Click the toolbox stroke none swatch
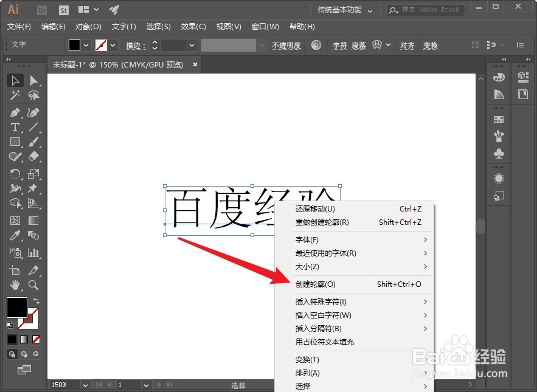Screen dimensions: 537x392 33,323
